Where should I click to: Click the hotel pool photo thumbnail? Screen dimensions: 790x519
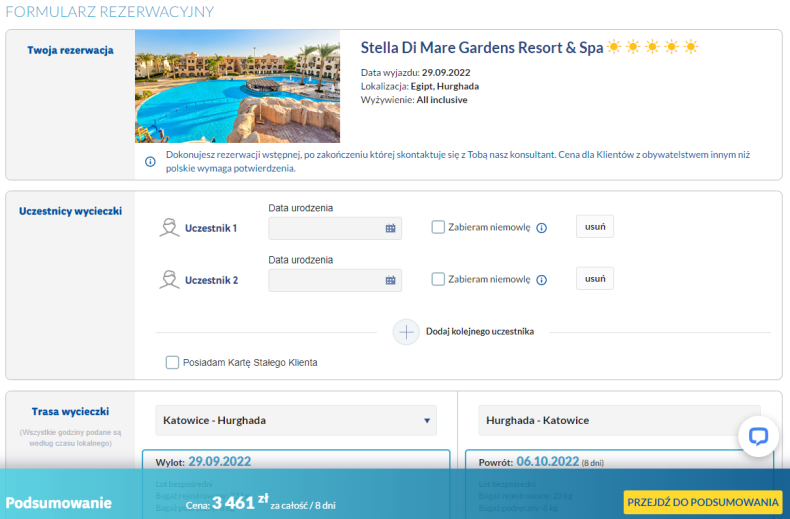(237, 86)
